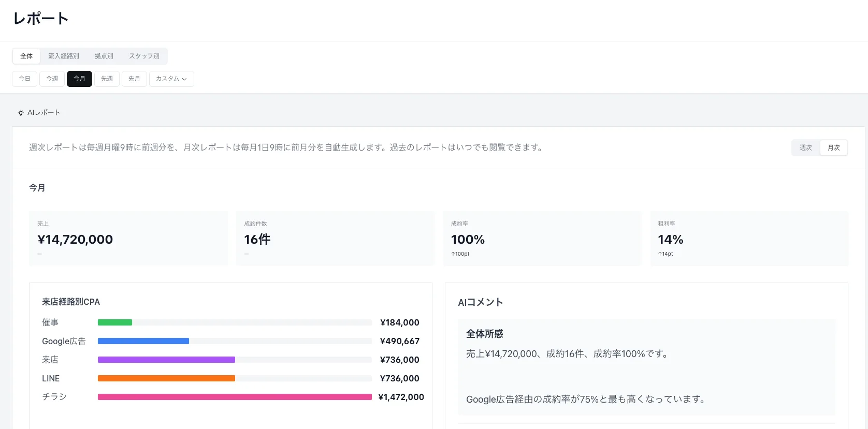868x429 pixels.
Task: Click the 売上¥14,720,000、成約16件 summary sentence
Action: pos(568,354)
